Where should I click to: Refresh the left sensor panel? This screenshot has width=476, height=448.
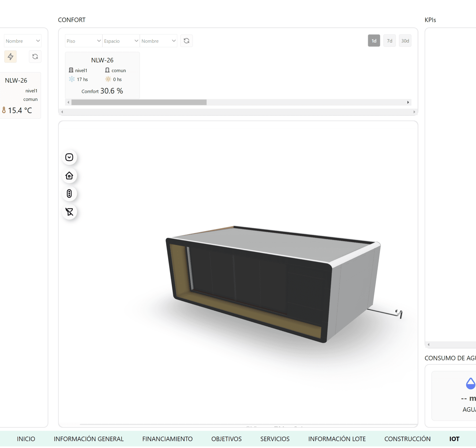[x=35, y=57]
